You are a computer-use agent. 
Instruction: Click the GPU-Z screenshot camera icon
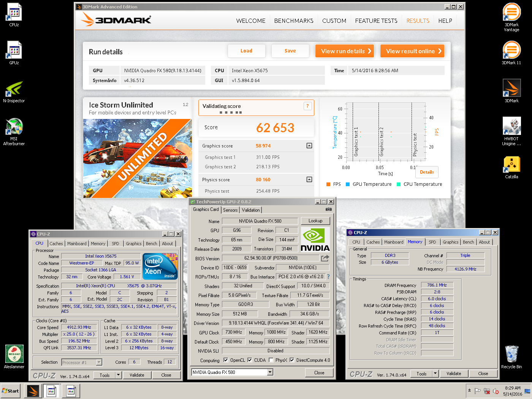[329, 209]
